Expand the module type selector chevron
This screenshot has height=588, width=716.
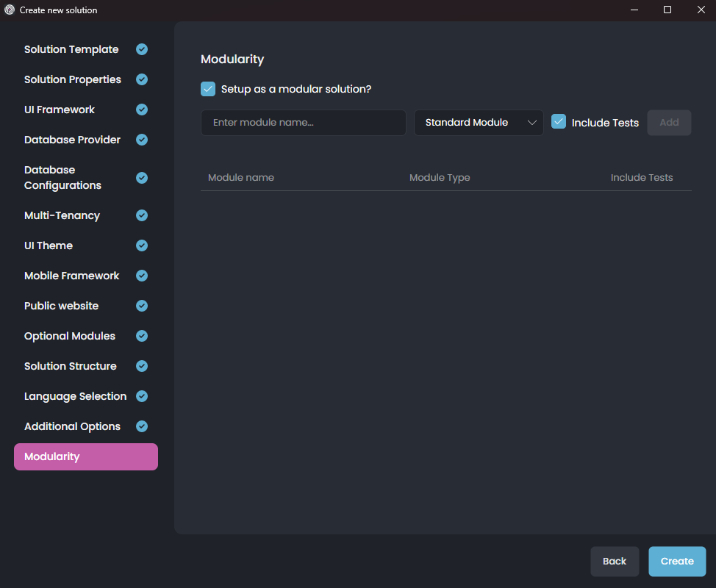(x=533, y=122)
